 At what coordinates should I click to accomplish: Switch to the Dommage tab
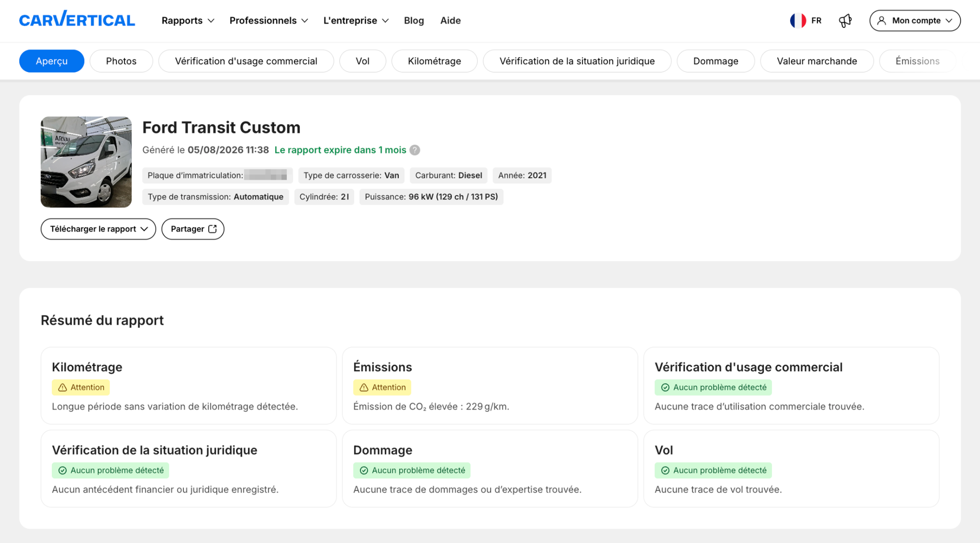pyautogui.click(x=716, y=61)
